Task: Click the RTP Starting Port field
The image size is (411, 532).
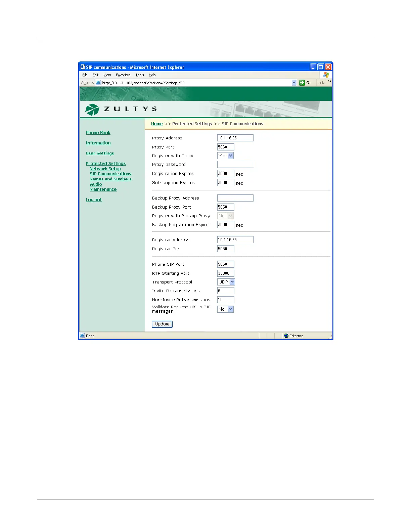Action: pos(226,273)
